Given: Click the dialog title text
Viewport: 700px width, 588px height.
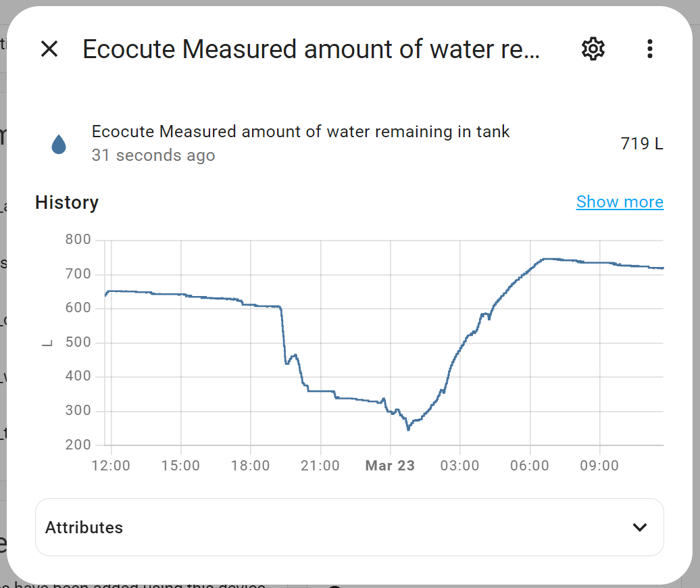Looking at the screenshot, I should 311,49.
